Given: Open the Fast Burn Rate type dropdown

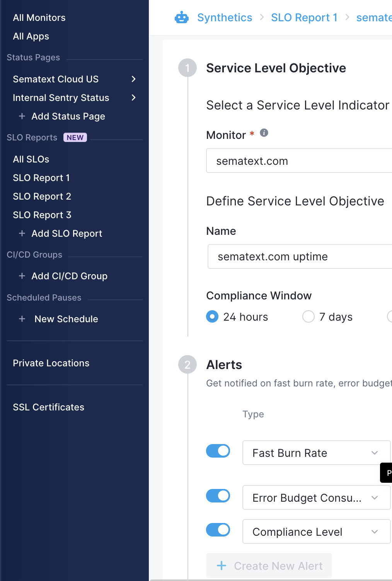Looking at the screenshot, I should point(316,453).
